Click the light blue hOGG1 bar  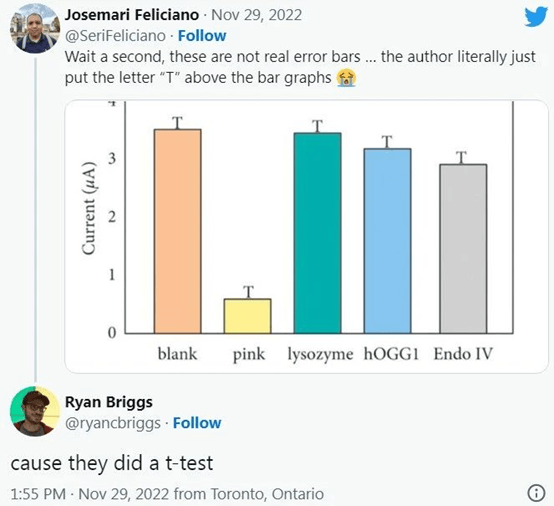pyautogui.click(x=387, y=241)
